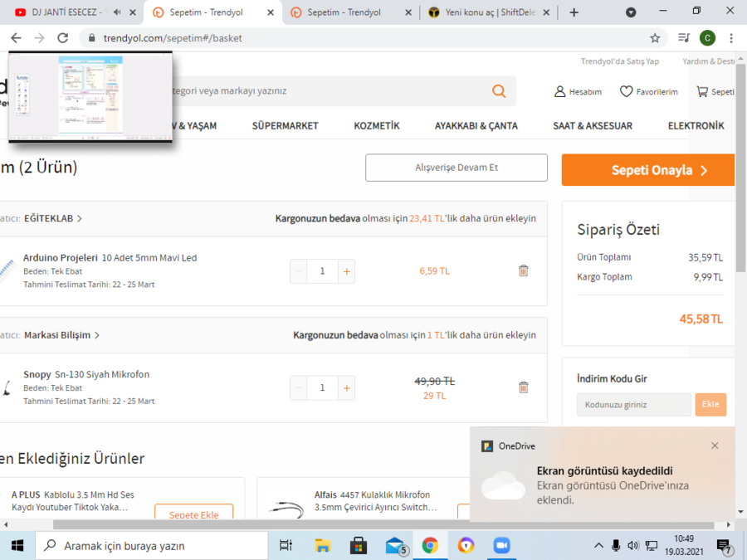Open the Chrome profile avatar C

point(707,38)
